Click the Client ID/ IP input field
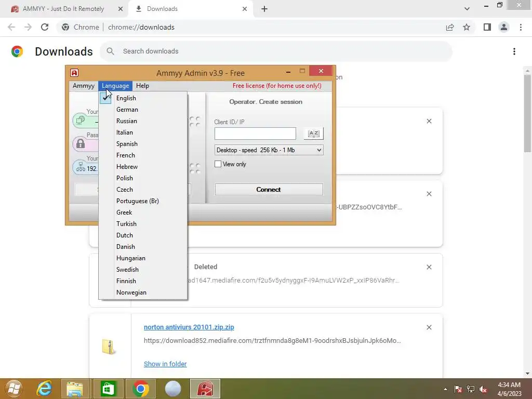Viewport: 532px width, 399px height. [255, 134]
